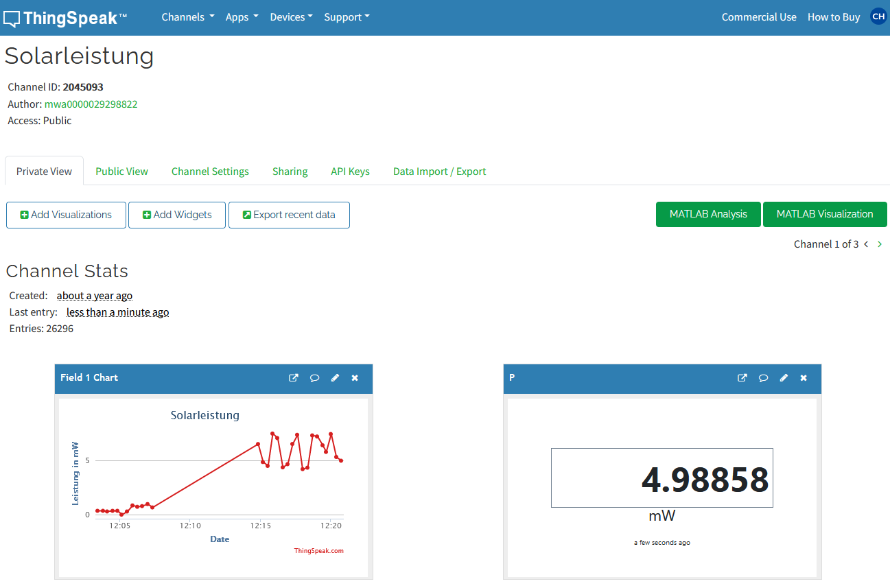This screenshot has width=890, height=588.
Task: Open author mwa0000029298822 profile link
Action: [91, 104]
